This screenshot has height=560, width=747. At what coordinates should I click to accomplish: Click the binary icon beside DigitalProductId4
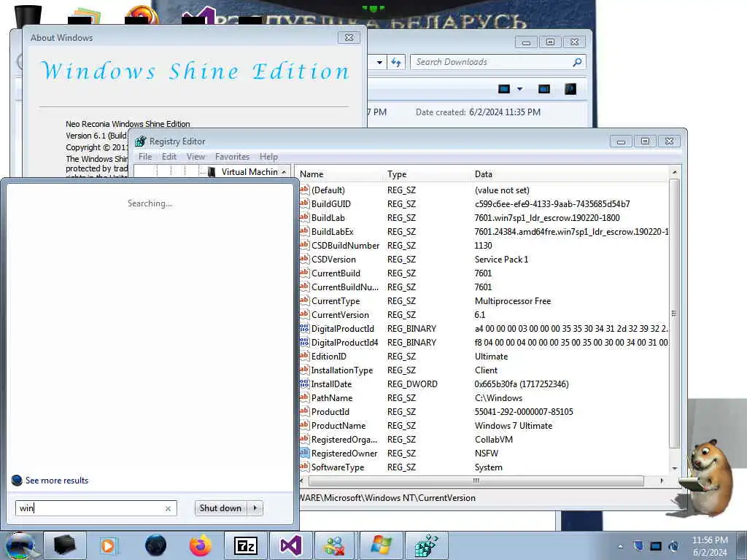[x=304, y=343]
